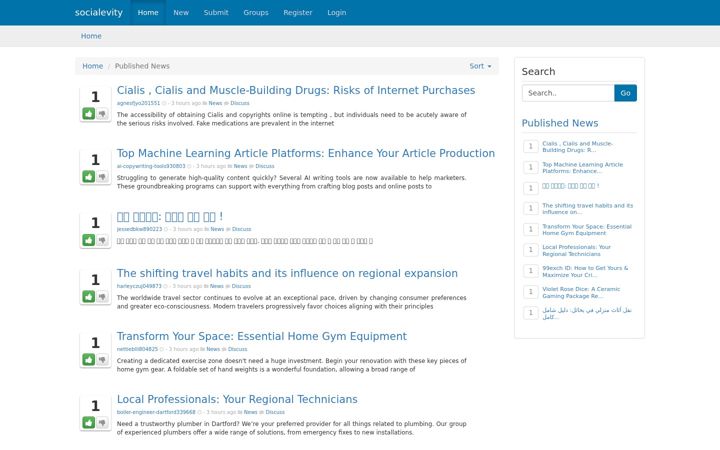Image resolution: width=720 pixels, height=450 pixels.
Task: Upvote the Local Professionals Regional Technicians post
Action: (89, 423)
